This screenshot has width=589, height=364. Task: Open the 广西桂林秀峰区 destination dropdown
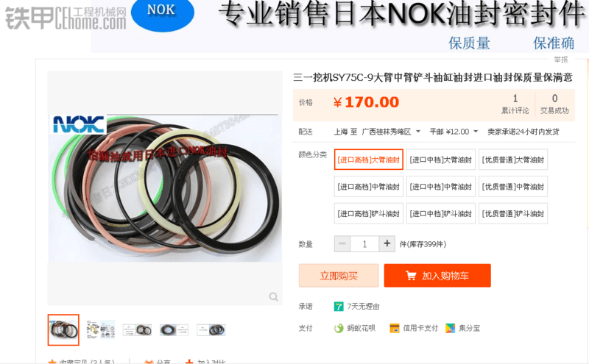point(391,132)
